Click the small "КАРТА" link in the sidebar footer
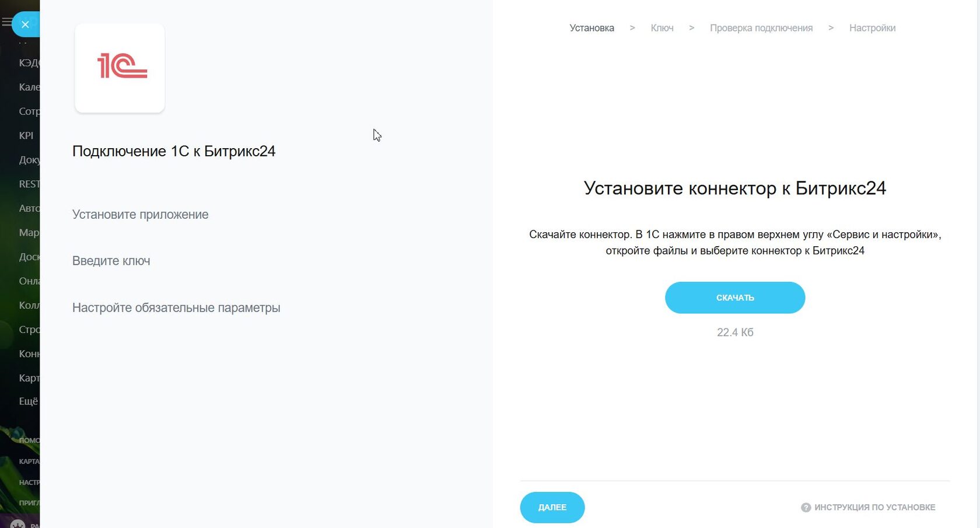 point(29,461)
